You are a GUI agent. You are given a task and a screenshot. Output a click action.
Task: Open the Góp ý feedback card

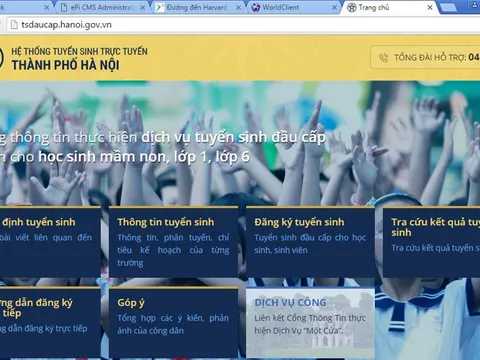tap(173, 322)
